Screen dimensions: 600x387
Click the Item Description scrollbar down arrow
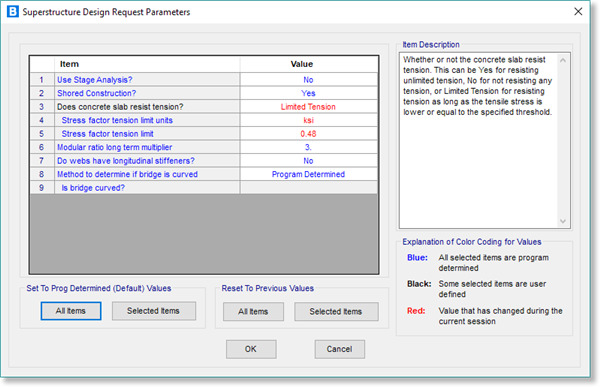(x=562, y=221)
